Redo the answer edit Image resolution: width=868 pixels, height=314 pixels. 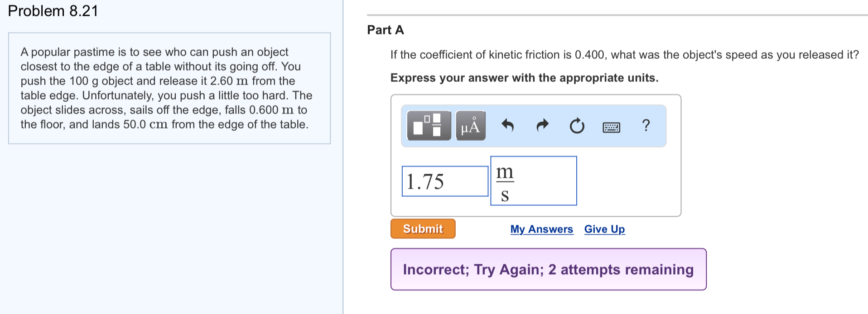pos(542,126)
